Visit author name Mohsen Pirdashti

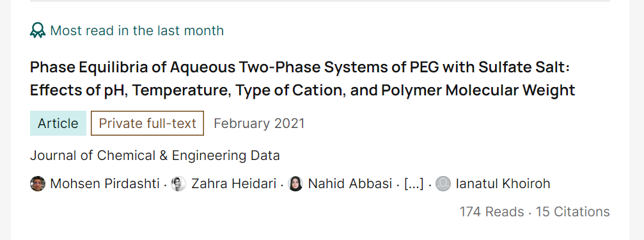(105, 184)
